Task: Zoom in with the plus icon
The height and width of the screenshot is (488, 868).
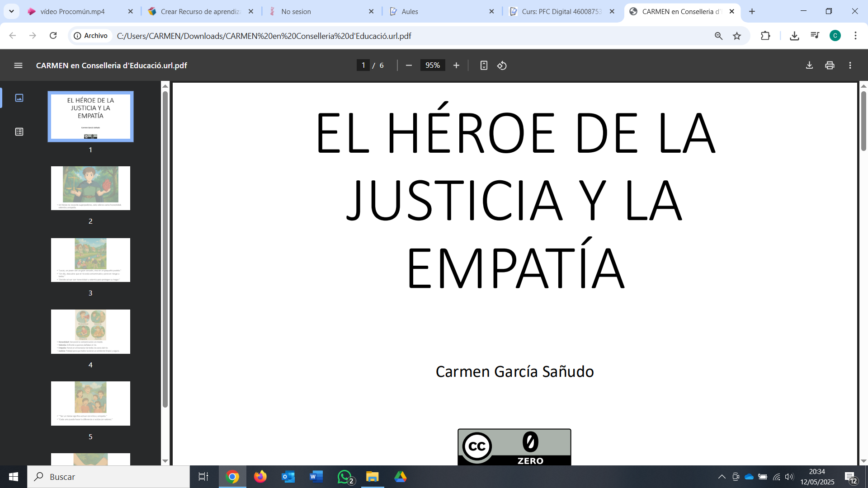Action: click(x=456, y=66)
